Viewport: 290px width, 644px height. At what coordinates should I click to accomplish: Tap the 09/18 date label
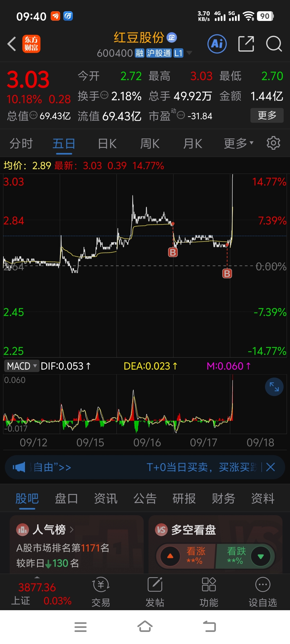coord(260,442)
